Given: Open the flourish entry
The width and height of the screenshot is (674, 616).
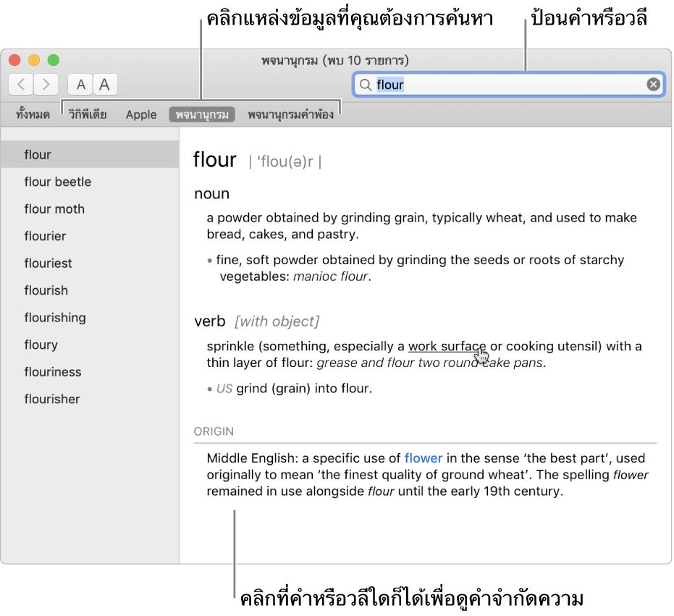Looking at the screenshot, I should point(90,290).
